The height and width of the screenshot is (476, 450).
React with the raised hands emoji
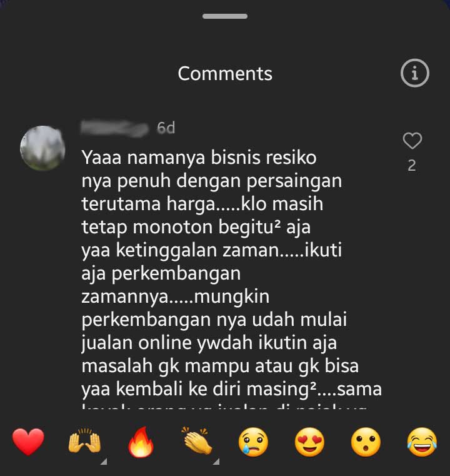click(x=84, y=441)
